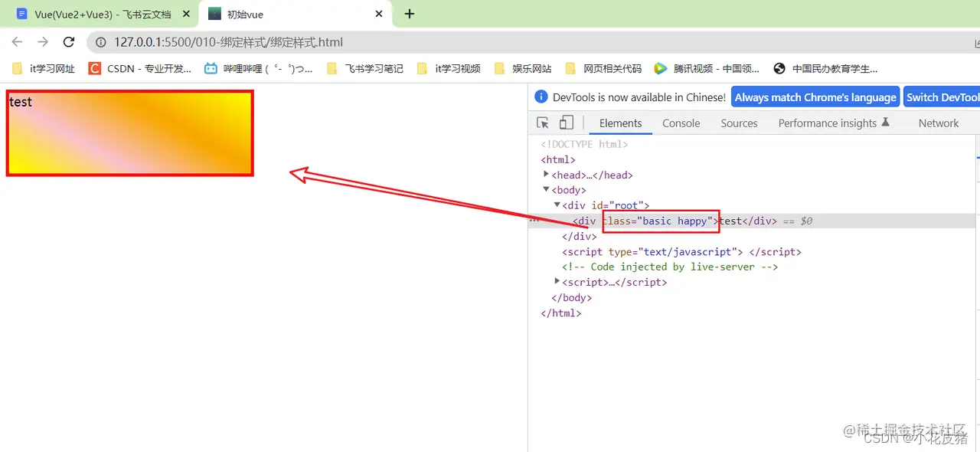Select the live-server comment line
980x452 pixels.
[670, 267]
